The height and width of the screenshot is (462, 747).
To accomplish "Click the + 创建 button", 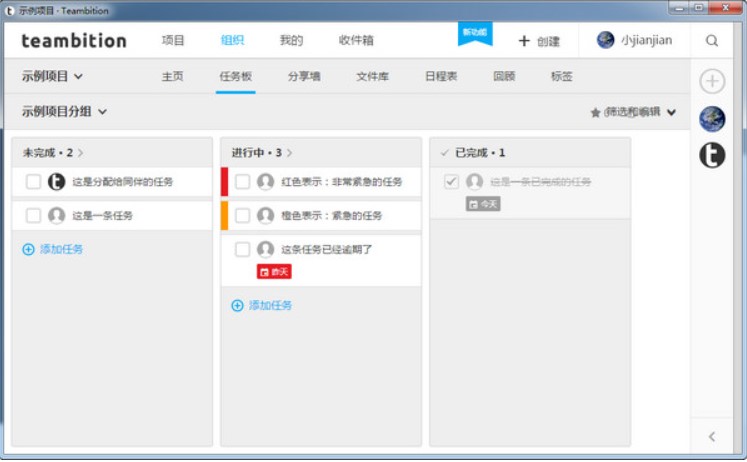I will [539, 41].
